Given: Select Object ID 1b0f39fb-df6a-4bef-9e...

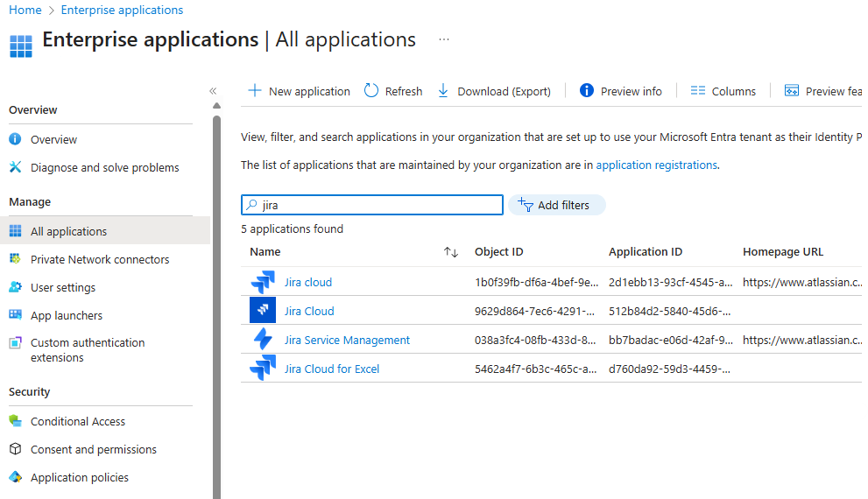Looking at the screenshot, I should (x=536, y=282).
